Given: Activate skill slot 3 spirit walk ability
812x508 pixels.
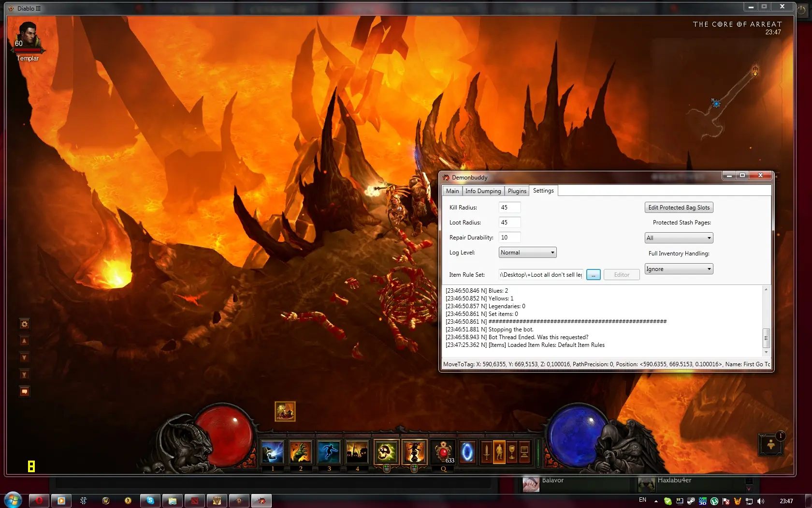Looking at the screenshot, I should point(329,452).
